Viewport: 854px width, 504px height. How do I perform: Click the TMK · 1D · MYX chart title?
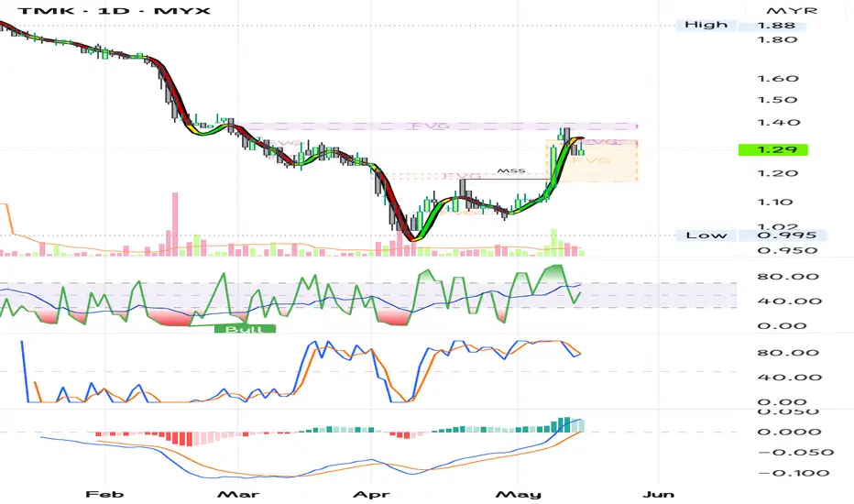pyautogui.click(x=114, y=10)
